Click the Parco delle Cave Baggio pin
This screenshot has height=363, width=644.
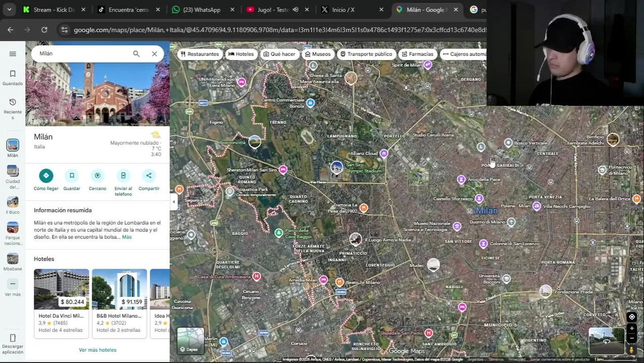(x=279, y=232)
